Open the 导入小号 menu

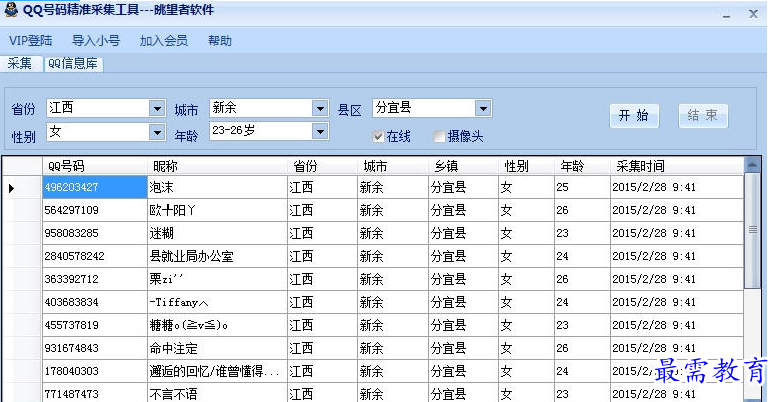[x=96, y=41]
